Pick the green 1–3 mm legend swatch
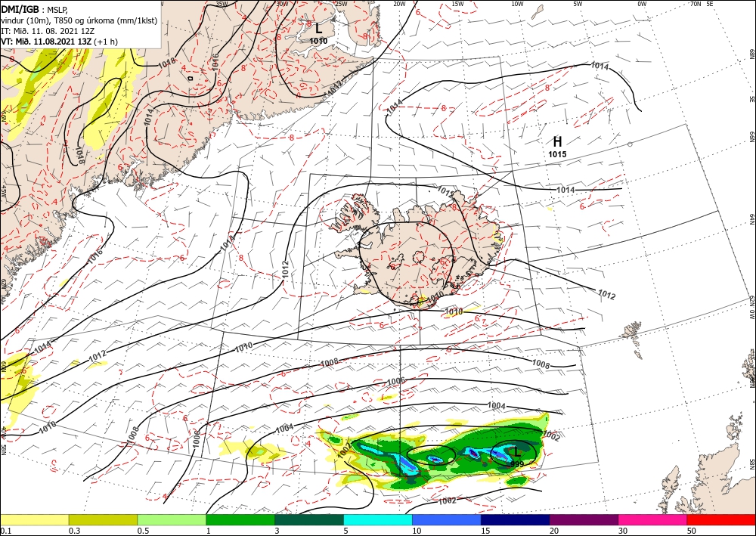The width and height of the screenshot is (756, 536). [x=240, y=520]
